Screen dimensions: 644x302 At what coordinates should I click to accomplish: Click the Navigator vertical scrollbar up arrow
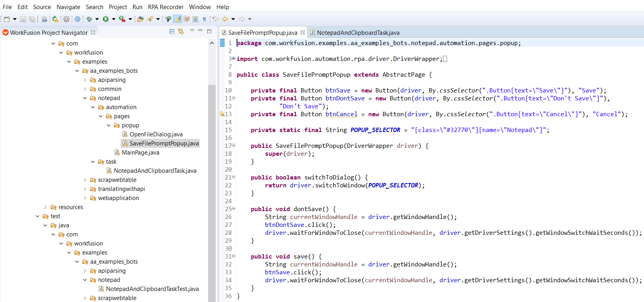tap(212, 43)
